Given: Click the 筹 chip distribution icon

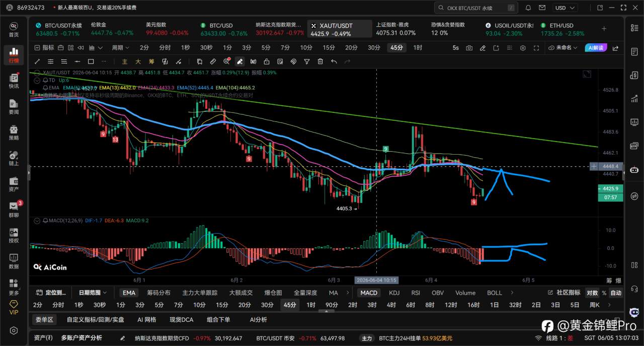Looking at the screenshot, I should 151,61.
